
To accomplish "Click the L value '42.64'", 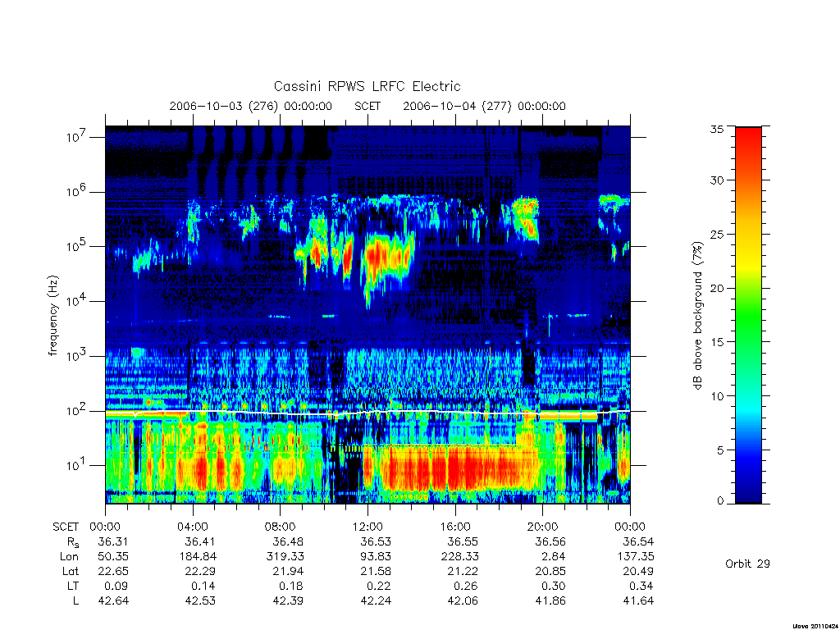I will pyautogui.click(x=113, y=601).
